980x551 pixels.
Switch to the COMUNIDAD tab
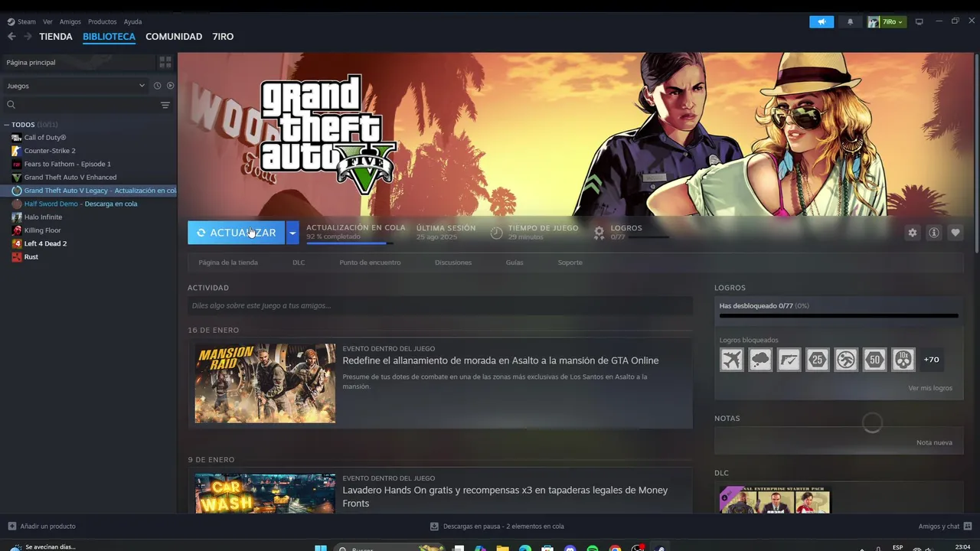174,37
